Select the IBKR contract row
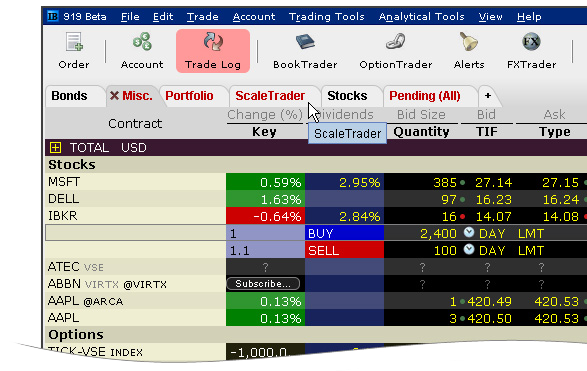Screen dimensions: 587x371 coord(135,216)
